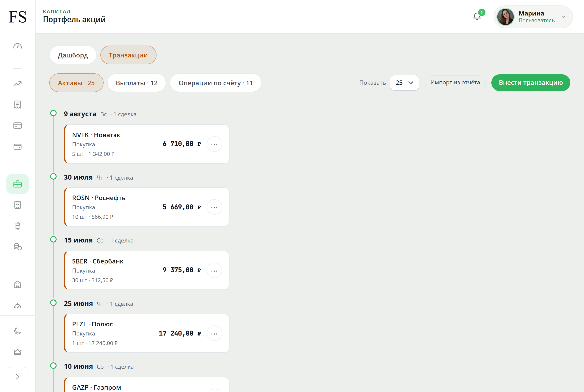This screenshot has width=584, height=392.
Task: Switch to Операции по счёту · 11 tab
Action: (x=216, y=83)
